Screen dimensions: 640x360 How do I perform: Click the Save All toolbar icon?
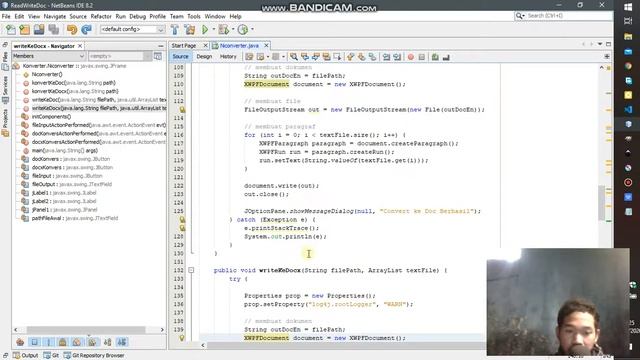click(53, 29)
